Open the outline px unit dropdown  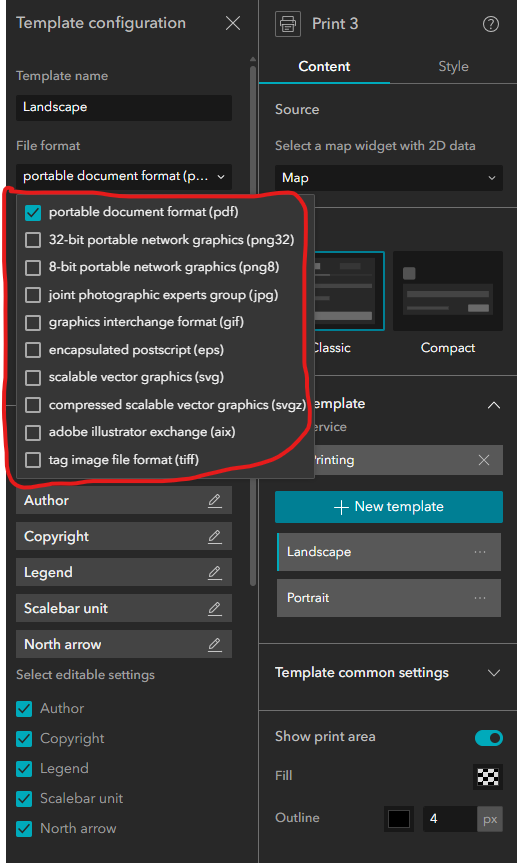pyautogui.click(x=489, y=819)
